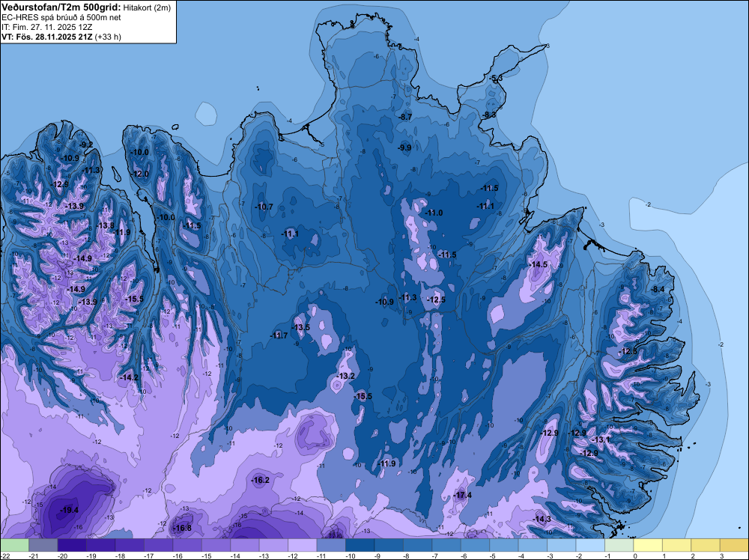Select the legend swatch labeled -4
The width and height of the screenshot is (749, 560).
tap(533, 545)
